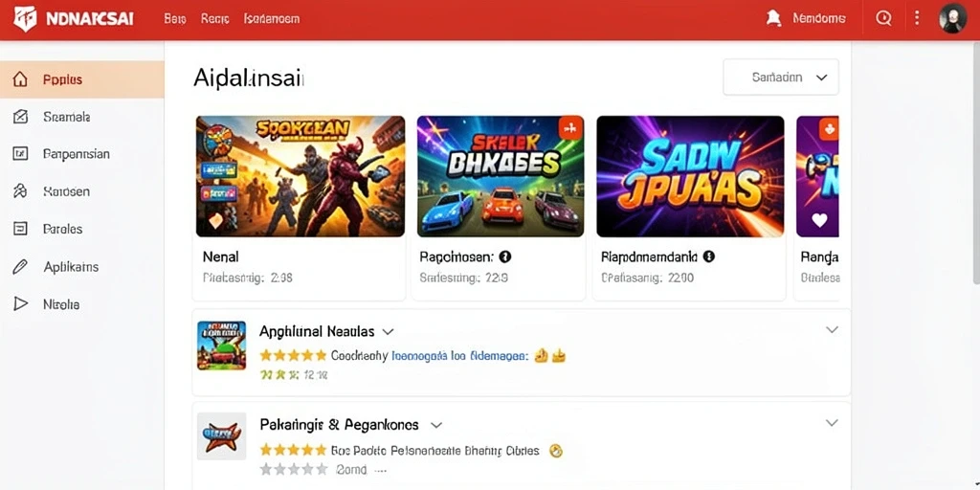Toggle the orange plus badge on racing card
Viewport: 980px width, 490px height.
(x=570, y=128)
